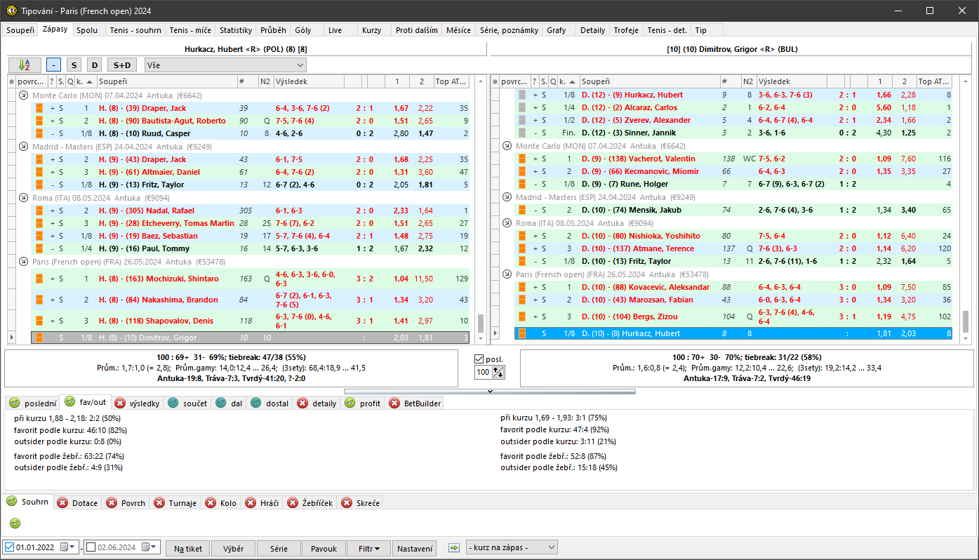Click the A-Z sort button
979x560 pixels.
[25, 65]
